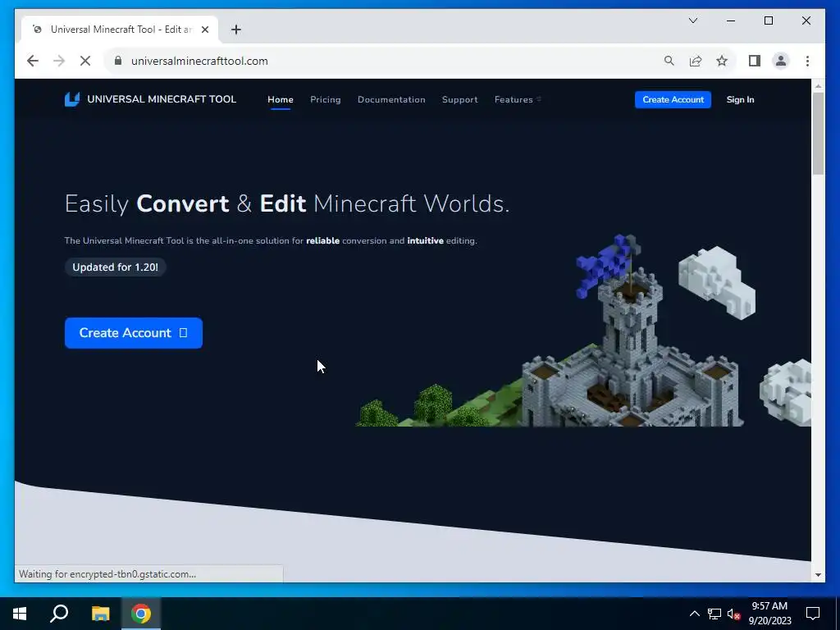Click the header Create Account button
Screen dimensions: 840x630
coord(673,99)
